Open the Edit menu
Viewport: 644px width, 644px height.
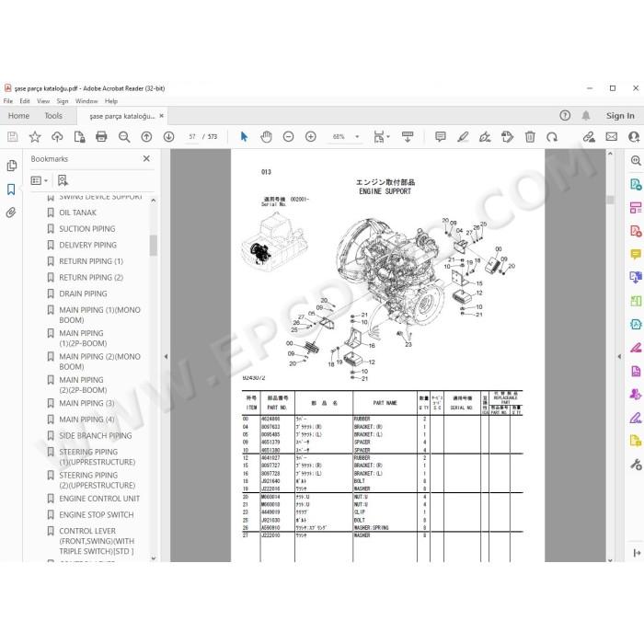(25, 101)
